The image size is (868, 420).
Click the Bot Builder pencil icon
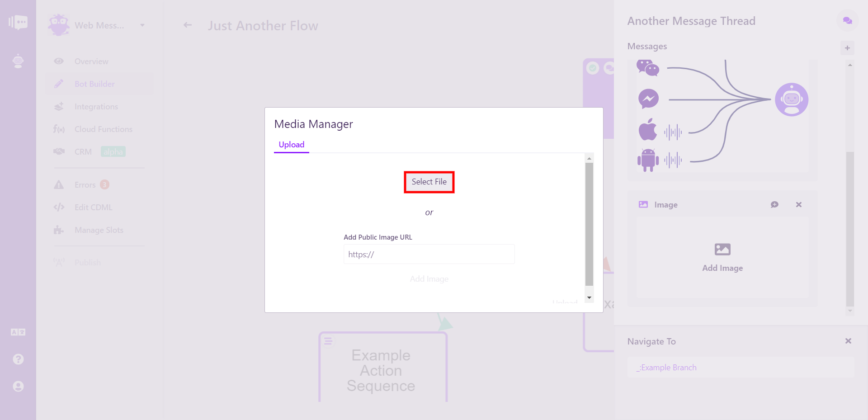[x=59, y=84]
